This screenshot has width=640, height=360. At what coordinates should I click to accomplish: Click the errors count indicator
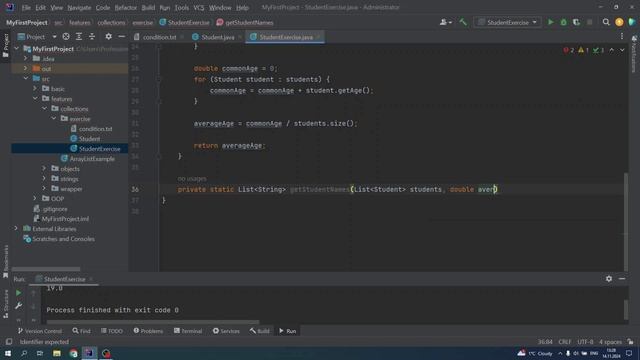[x=569, y=50]
